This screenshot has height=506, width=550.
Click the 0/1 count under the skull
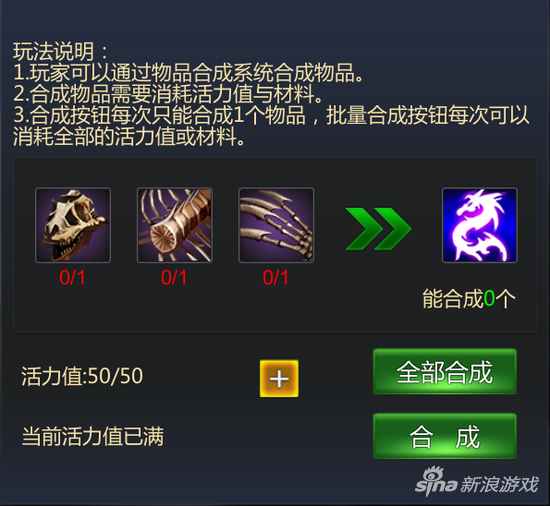(72, 278)
